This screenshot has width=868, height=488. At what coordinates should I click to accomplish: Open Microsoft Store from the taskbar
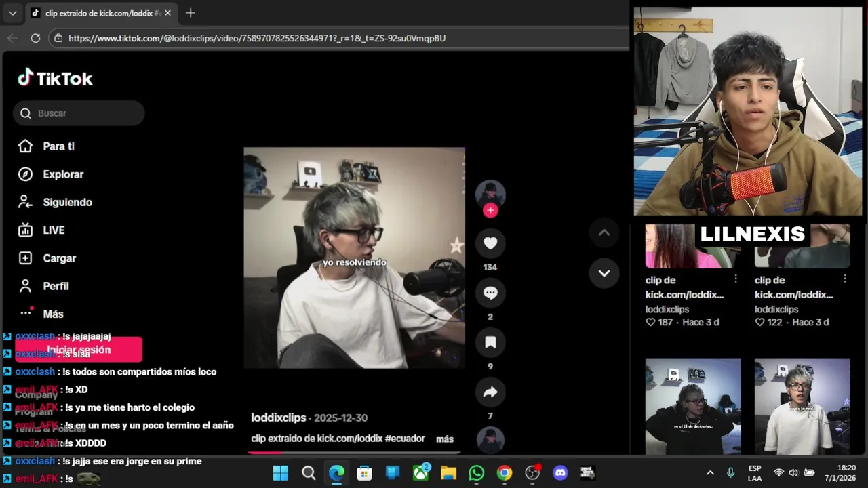365,472
